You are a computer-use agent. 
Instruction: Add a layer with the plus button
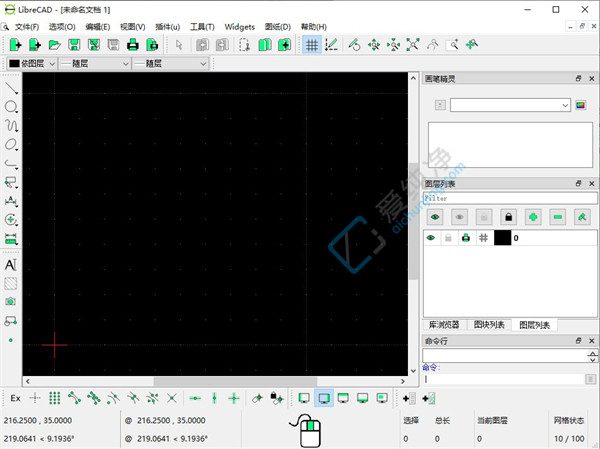tap(533, 217)
